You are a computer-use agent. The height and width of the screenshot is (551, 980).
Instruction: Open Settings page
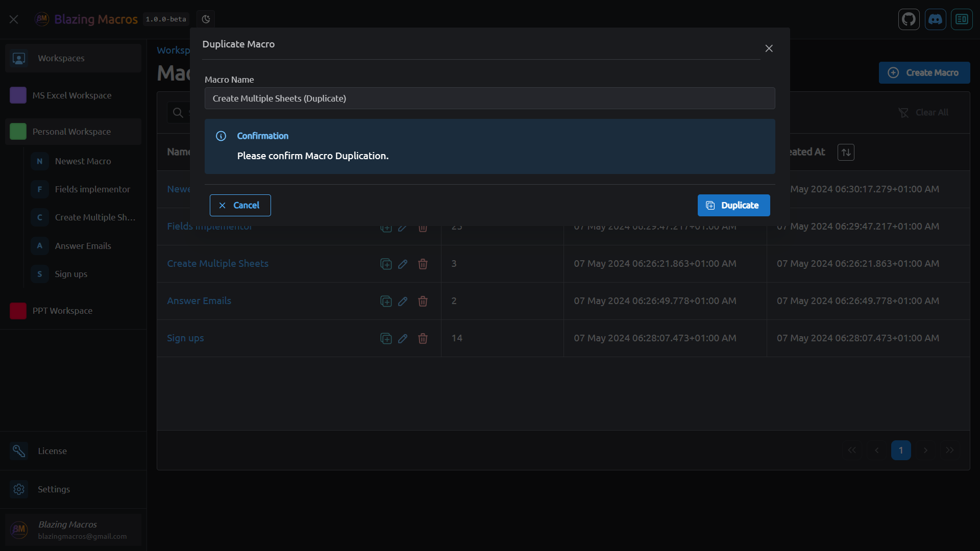pyautogui.click(x=73, y=489)
